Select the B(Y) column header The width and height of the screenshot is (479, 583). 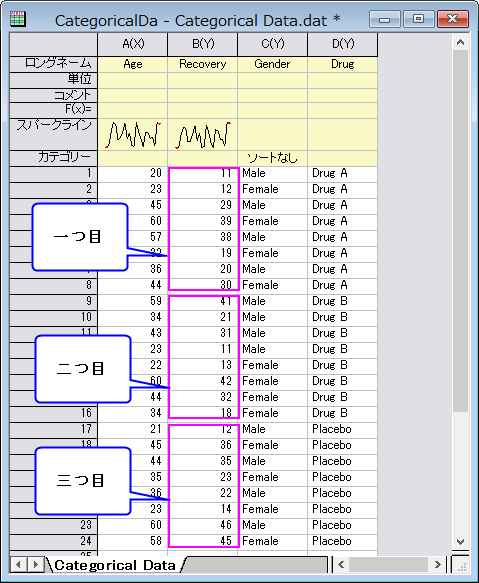pos(203,44)
